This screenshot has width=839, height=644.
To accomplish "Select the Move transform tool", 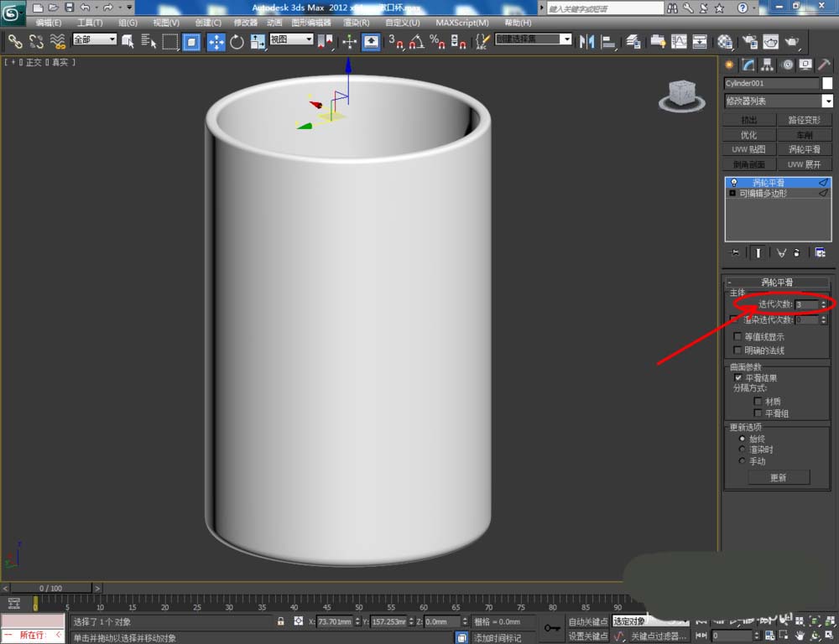I will pos(216,42).
